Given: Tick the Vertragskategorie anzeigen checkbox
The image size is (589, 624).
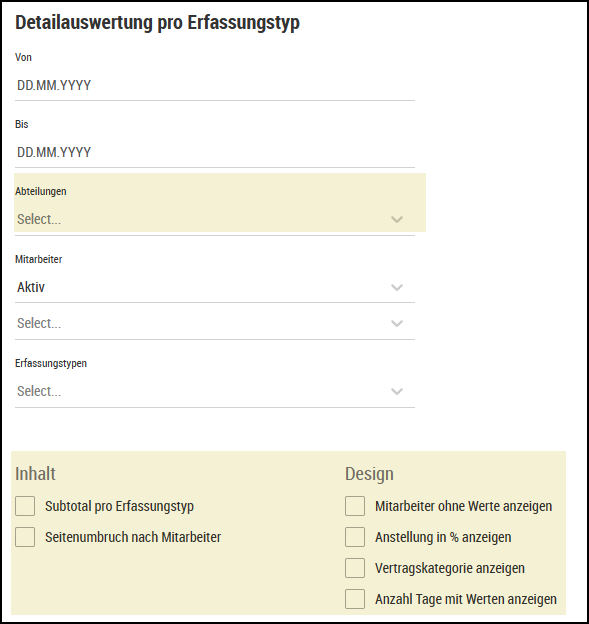Looking at the screenshot, I should pyautogui.click(x=355, y=568).
